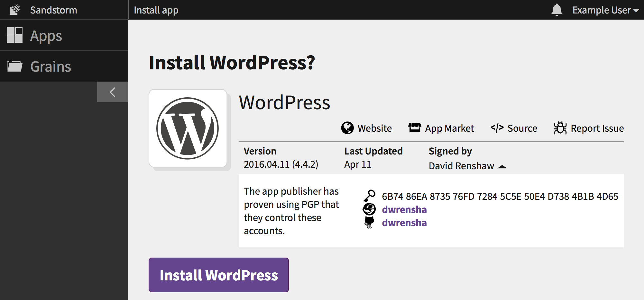This screenshot has width=644, height=300.
Task: Click the Website globe icon
Action: (347, 128)
